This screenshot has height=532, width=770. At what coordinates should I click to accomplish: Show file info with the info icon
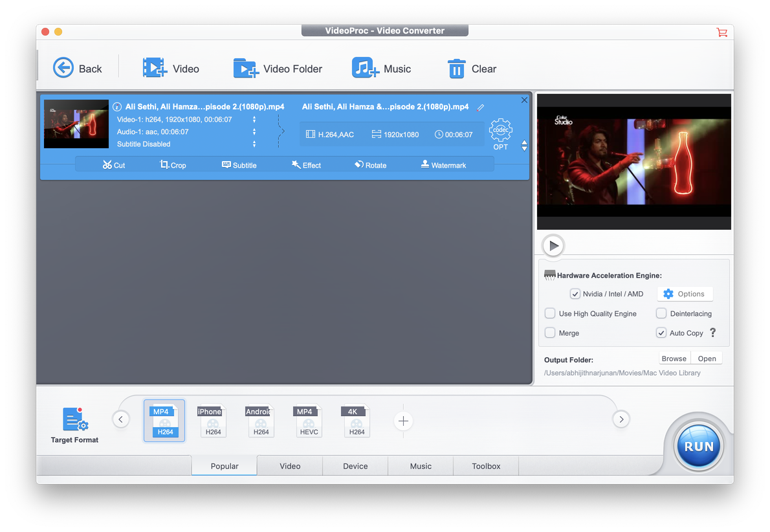(117, 107)
